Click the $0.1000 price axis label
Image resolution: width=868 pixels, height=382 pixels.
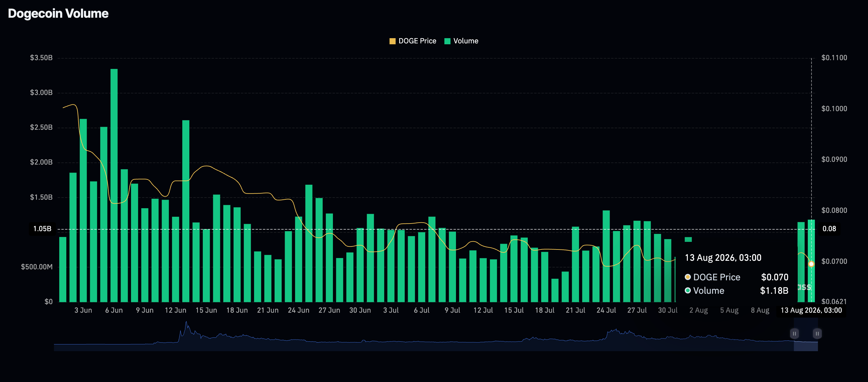(834, 108)
